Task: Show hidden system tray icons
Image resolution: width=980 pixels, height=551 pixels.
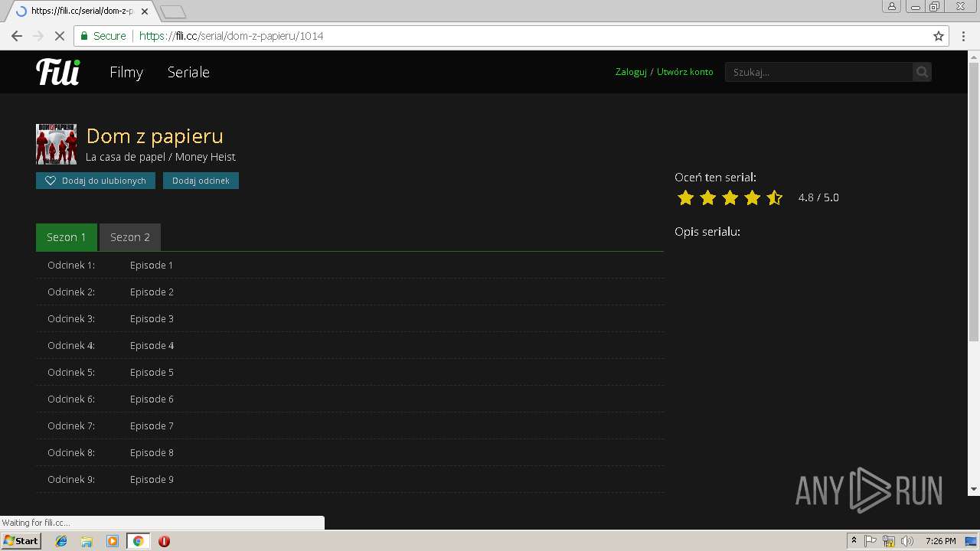Action: (x=854, y=541)
